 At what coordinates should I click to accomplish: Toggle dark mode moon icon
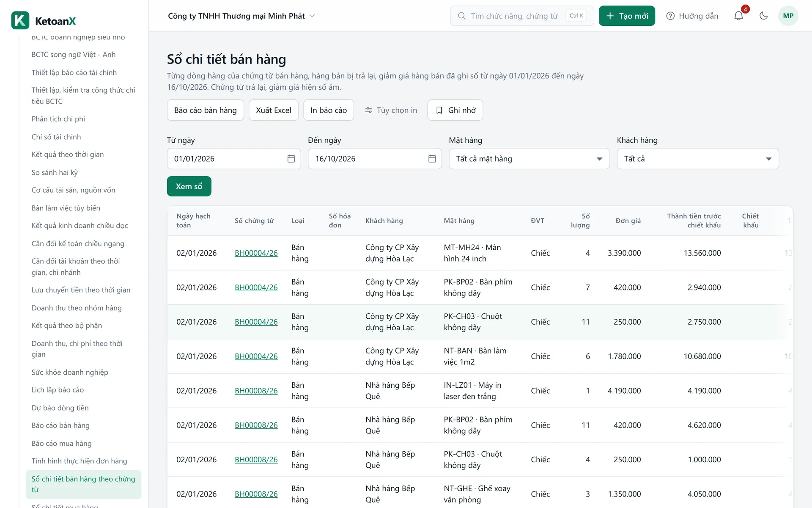click(x=763, y=16)
